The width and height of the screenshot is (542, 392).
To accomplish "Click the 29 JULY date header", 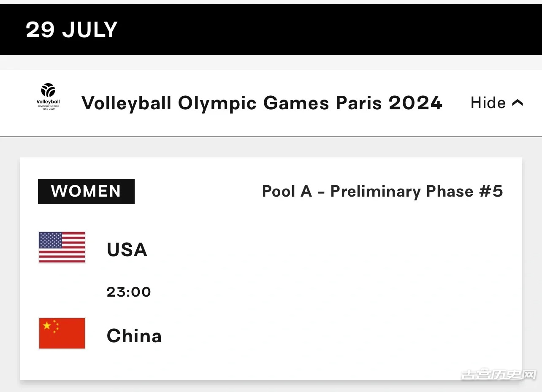I will 72,30.
